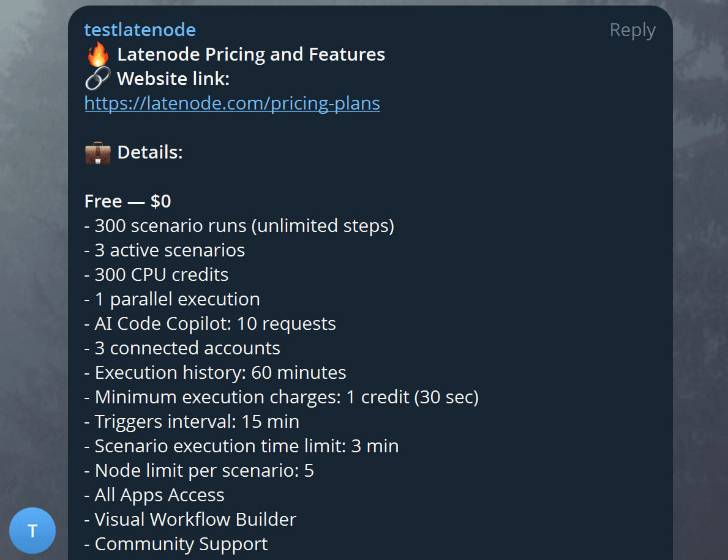The image size is (728, 560).
Task: Click the 'Visual Workflow Builder' line
Action: point(190,520)
